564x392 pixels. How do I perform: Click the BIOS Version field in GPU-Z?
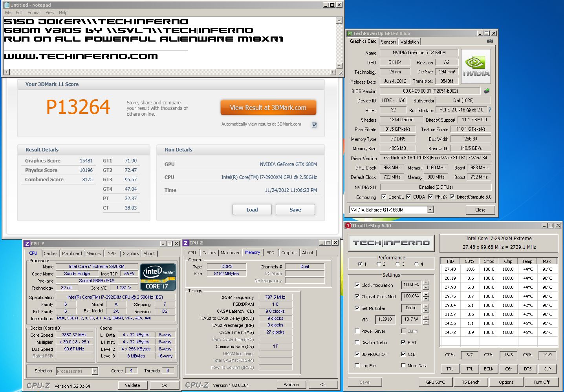tap(430, 91)
